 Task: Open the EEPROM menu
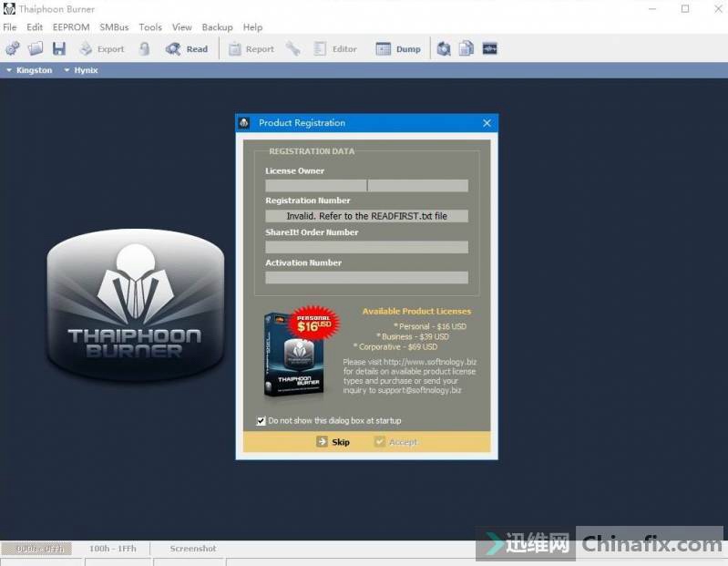[70, 27]
